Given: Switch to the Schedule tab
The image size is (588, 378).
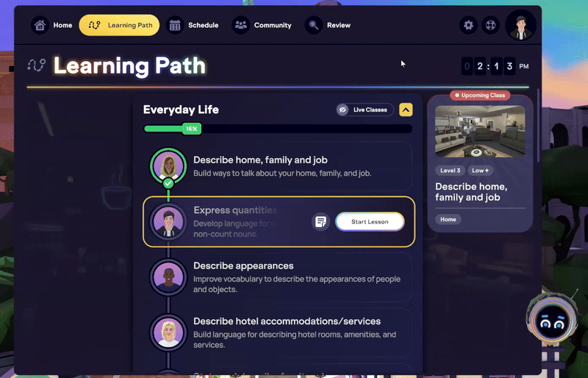Looking at the screenshot, I should click(194, 25).
